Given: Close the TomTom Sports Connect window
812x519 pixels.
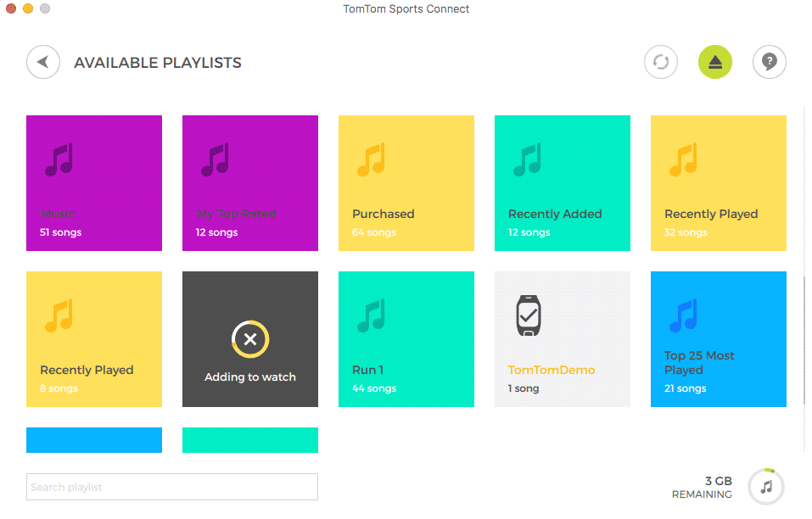Looking at the screenshot, I should [11, 8].
